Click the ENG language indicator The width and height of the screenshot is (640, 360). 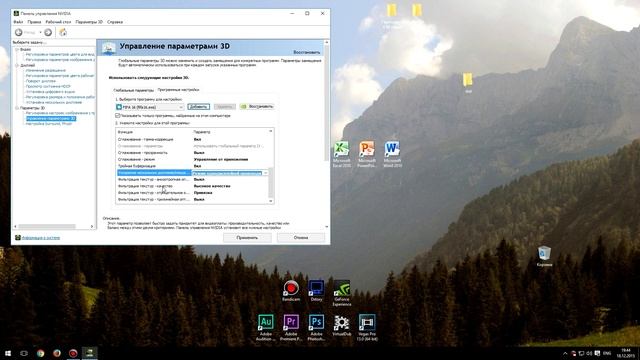[x=607, y=353]
